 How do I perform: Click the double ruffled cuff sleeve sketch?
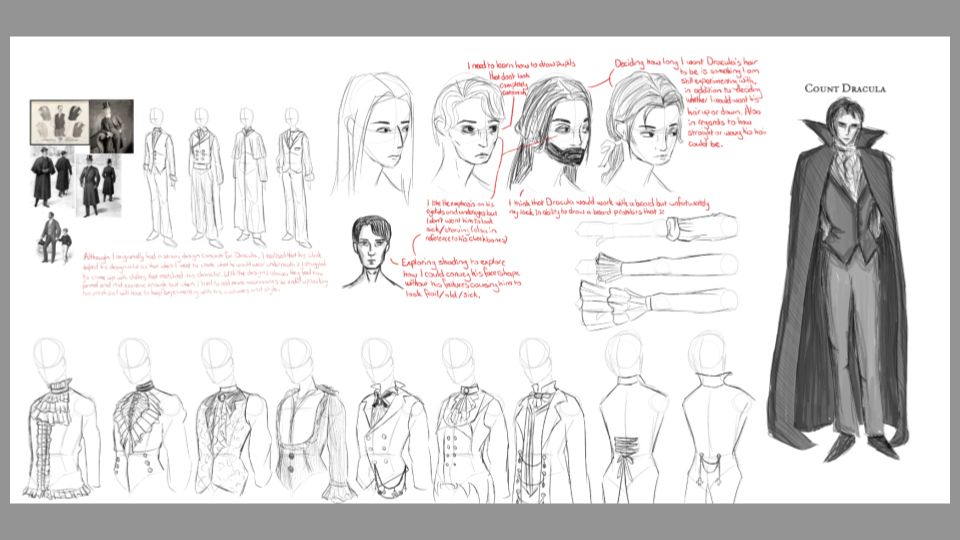pyautogui.click(x=658, y=304)
